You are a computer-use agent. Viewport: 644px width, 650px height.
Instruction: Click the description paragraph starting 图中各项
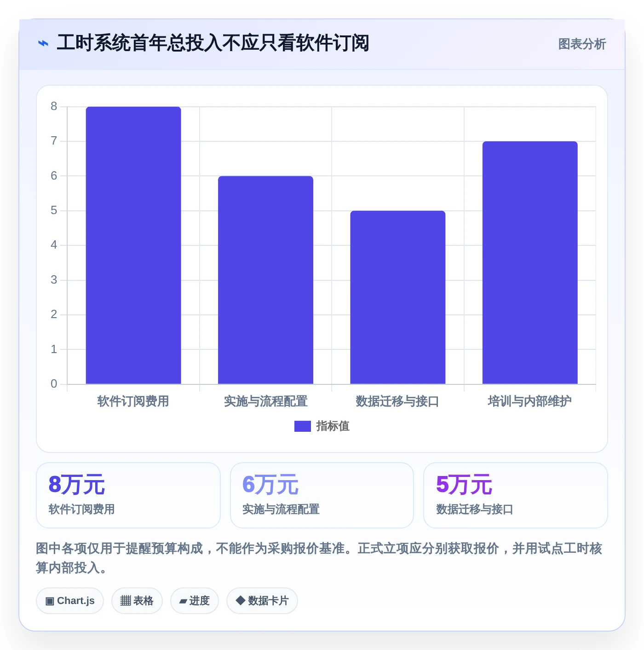[319, 558]
